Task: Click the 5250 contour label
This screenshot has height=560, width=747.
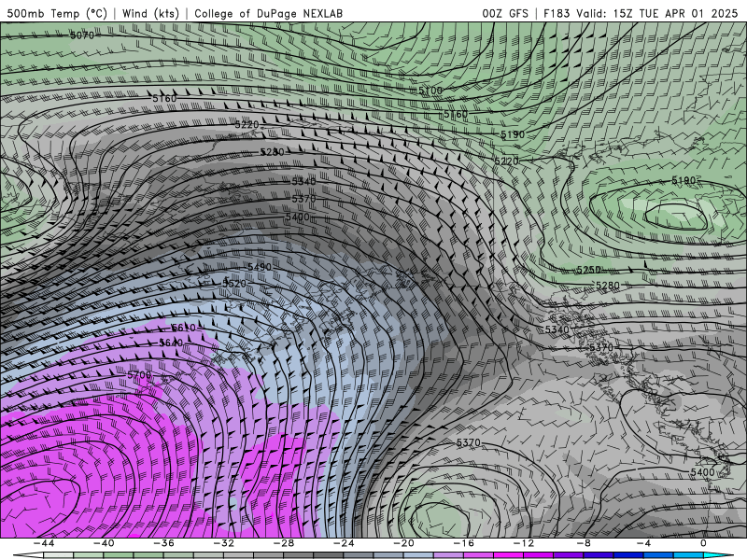Action: tap(589, 270)
